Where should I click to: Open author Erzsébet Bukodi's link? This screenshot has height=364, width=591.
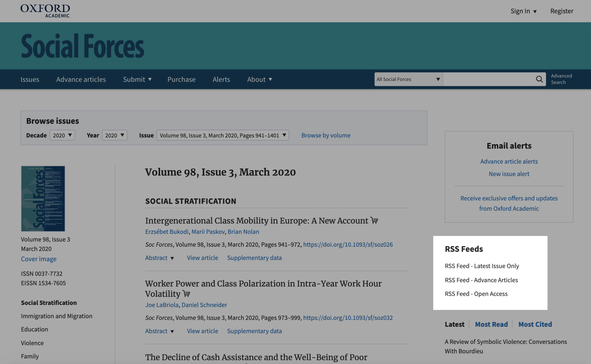[167, 232]
